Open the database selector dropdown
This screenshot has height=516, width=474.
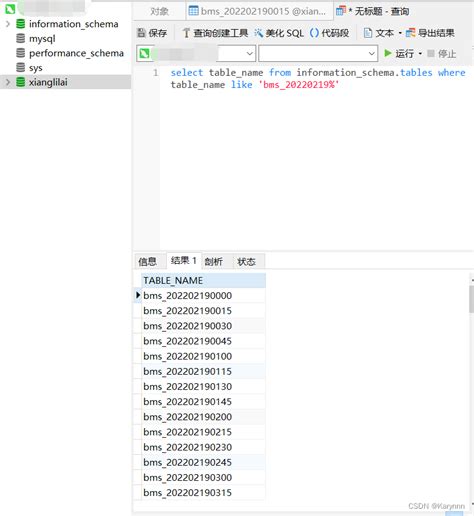point(372,53)
